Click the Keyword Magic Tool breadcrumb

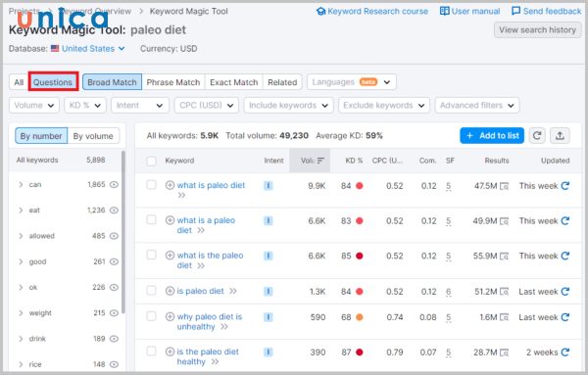(x=188, y=11)
